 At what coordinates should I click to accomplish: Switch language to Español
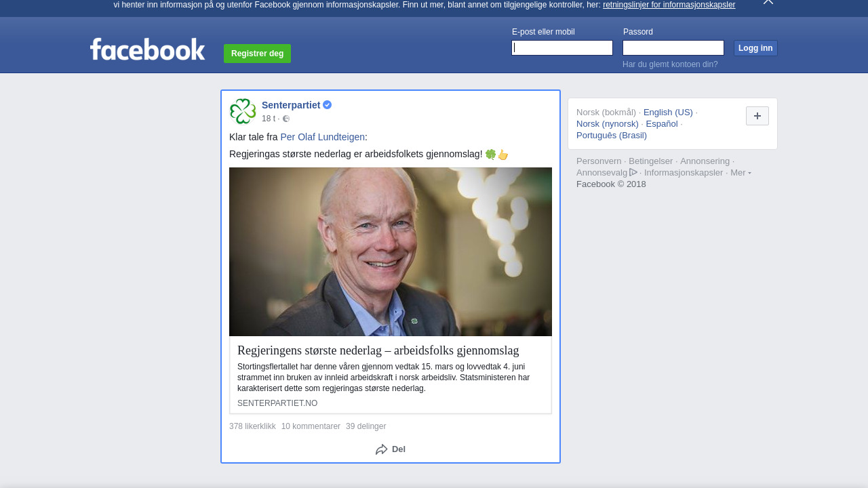[x=662, y=124]
